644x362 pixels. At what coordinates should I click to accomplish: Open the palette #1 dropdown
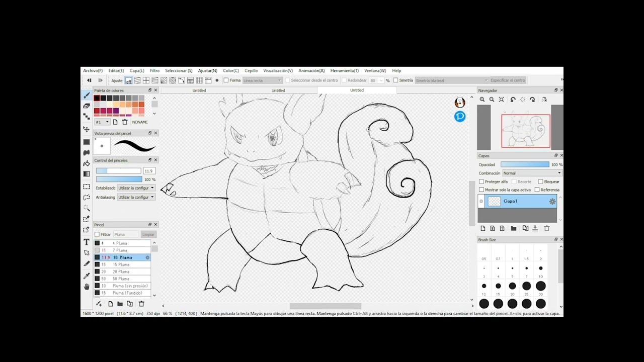(102, 122)
